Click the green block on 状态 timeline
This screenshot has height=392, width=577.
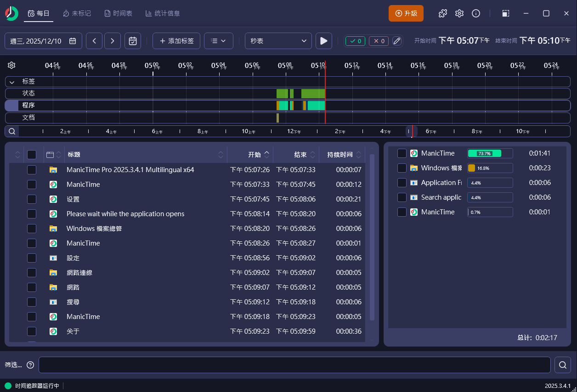(x=313, y=94)
